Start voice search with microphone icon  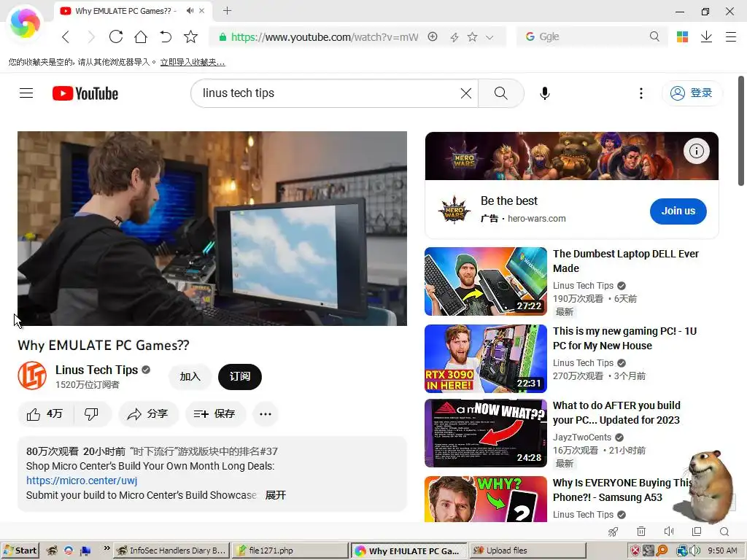tap(544, 93)
